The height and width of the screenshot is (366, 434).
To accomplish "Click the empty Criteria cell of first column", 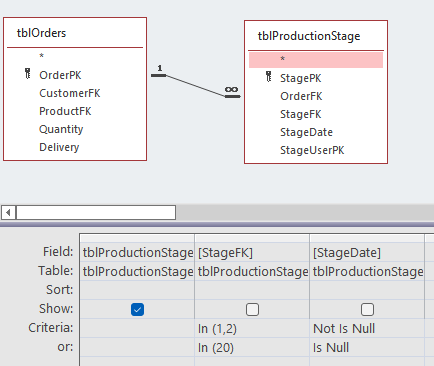I will pyautogui.click(x=137, y=328).
